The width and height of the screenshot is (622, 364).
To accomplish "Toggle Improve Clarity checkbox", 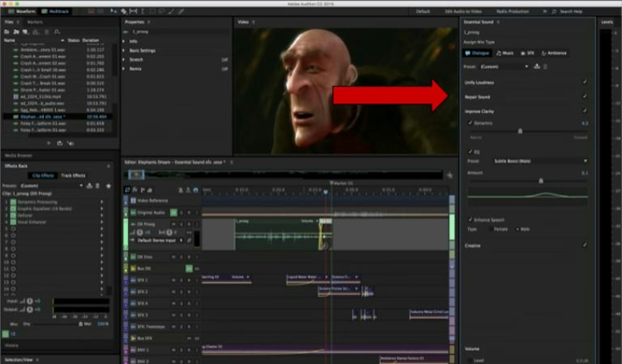I will pyautogui.click(x=585, y=111).
